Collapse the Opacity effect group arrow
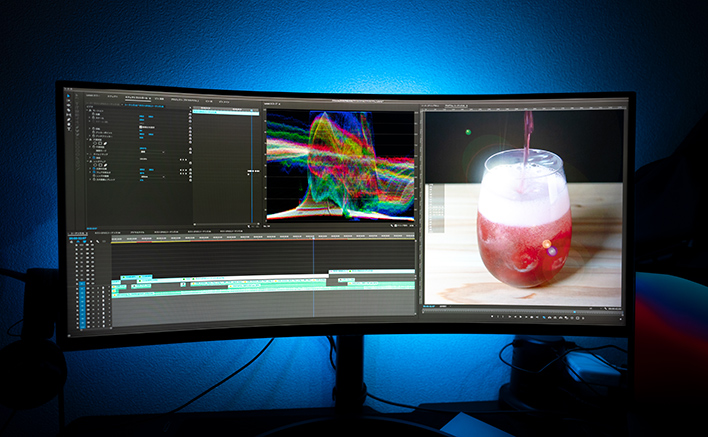This screenshot has width=708, height=437. tap(89, 139)
